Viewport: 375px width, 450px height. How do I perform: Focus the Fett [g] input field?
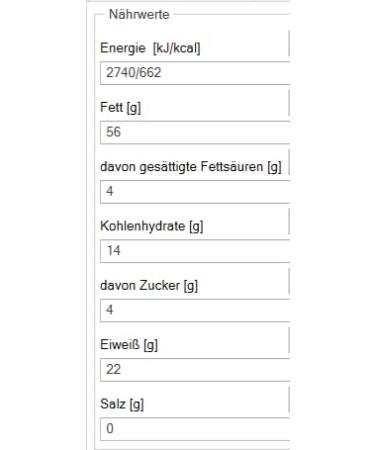coord(195,132)
